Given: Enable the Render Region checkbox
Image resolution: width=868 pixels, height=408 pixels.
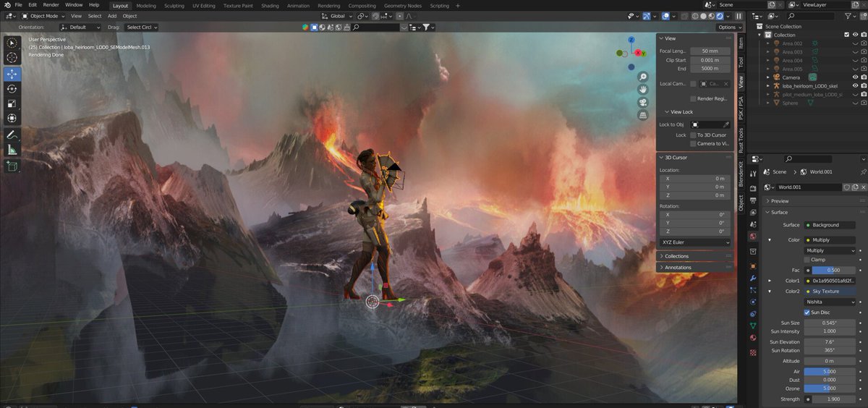Looking at the screenshot, I should [693, 98].
